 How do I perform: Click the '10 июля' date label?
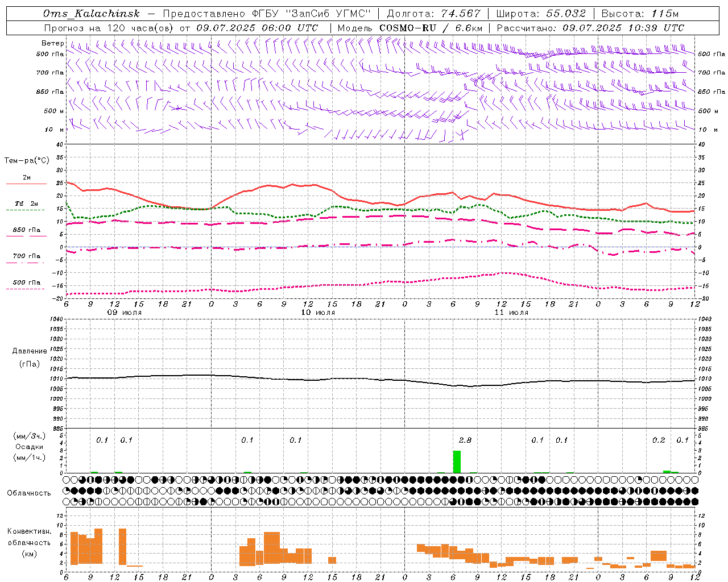click(318, 313)
